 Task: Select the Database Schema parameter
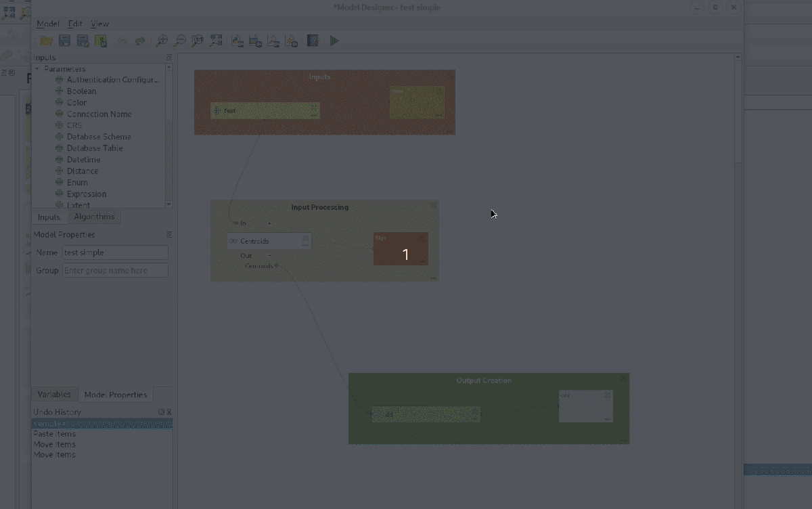click(98, 137)
